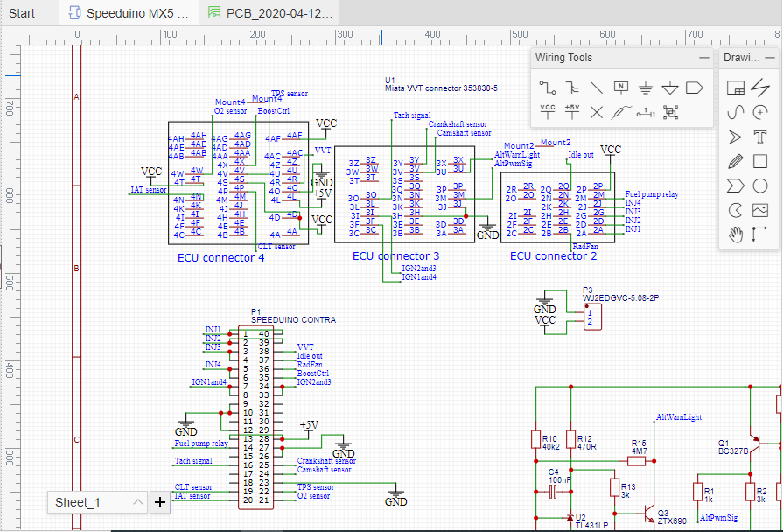Image resolution: width=783 pixels, height=532 pixels.
Task: Switch to the PCB_2020-04-12 tab
Action: [x=269, y=13]
